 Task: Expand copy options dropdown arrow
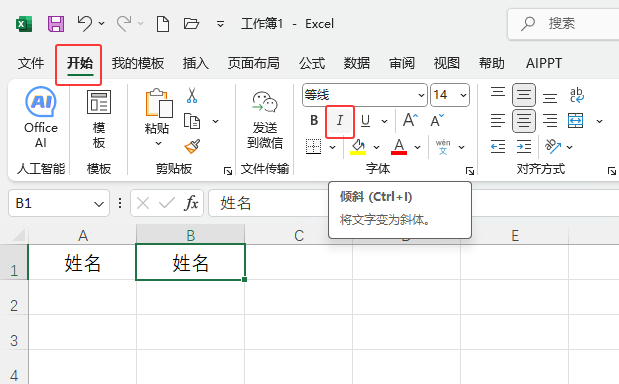216,121
